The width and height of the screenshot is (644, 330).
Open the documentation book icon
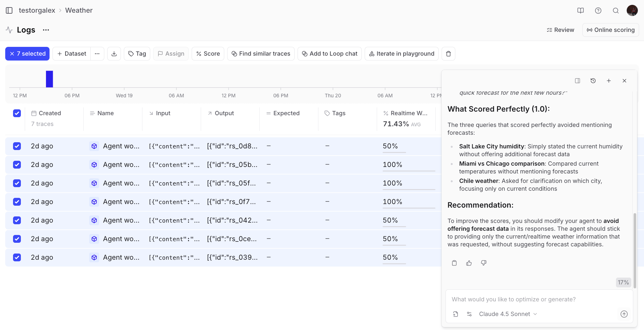coord(580,10)
